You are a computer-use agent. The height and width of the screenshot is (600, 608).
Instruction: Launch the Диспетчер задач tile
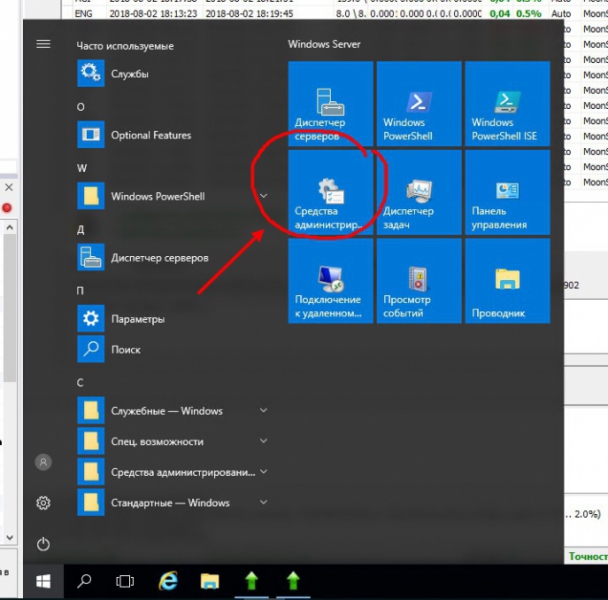(418, 193)
